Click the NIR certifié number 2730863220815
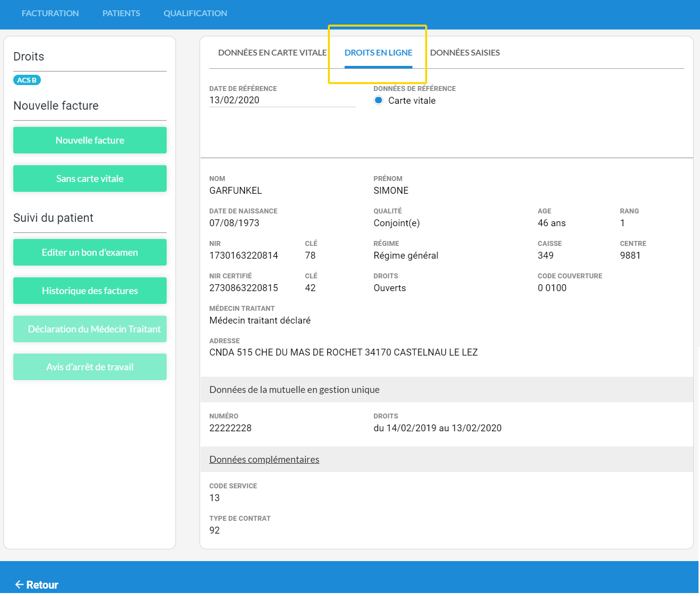The image size is (700, 596). pos(244,288)
